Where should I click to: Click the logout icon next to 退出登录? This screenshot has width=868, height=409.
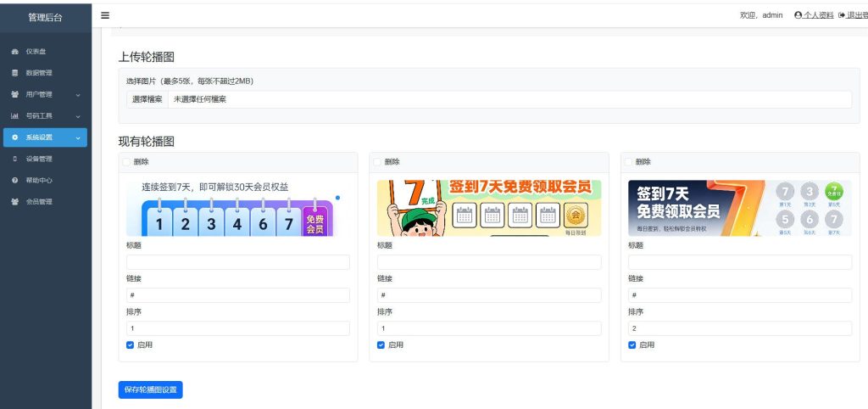[842, 15]
